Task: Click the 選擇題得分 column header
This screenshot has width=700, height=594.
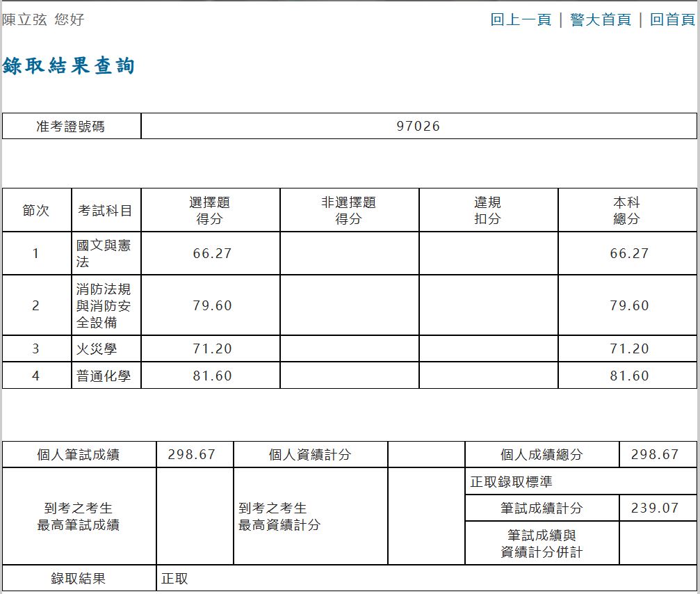Action: tap(210, 210)
